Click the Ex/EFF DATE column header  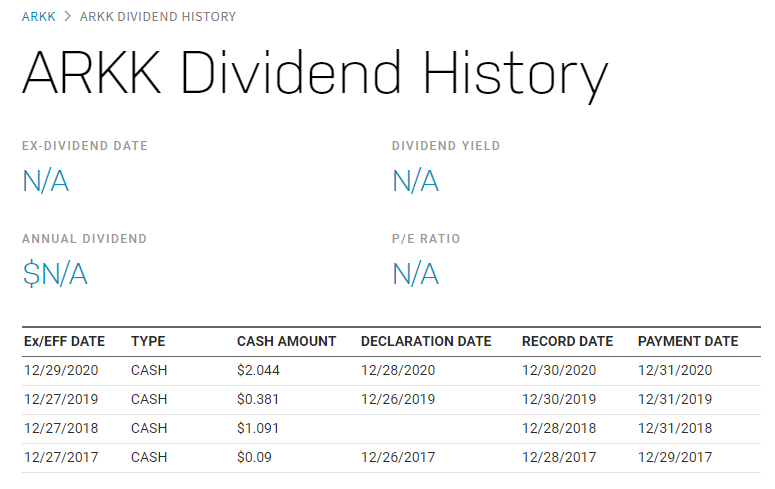[64, 342]
